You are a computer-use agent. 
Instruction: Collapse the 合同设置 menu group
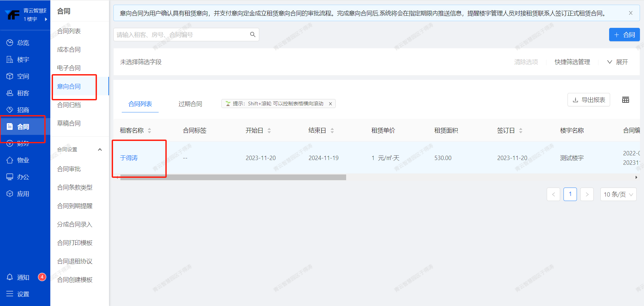pos(100,150)
